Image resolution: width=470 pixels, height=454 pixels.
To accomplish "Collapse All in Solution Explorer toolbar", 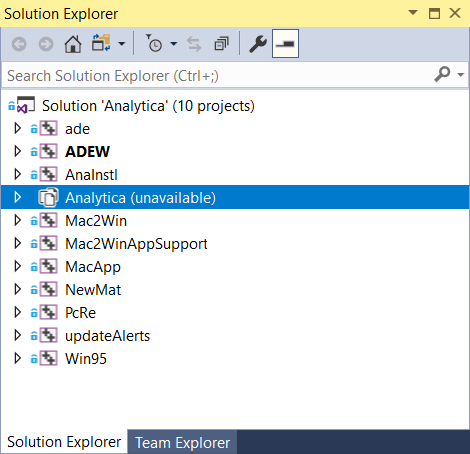I will pos(221,43).
